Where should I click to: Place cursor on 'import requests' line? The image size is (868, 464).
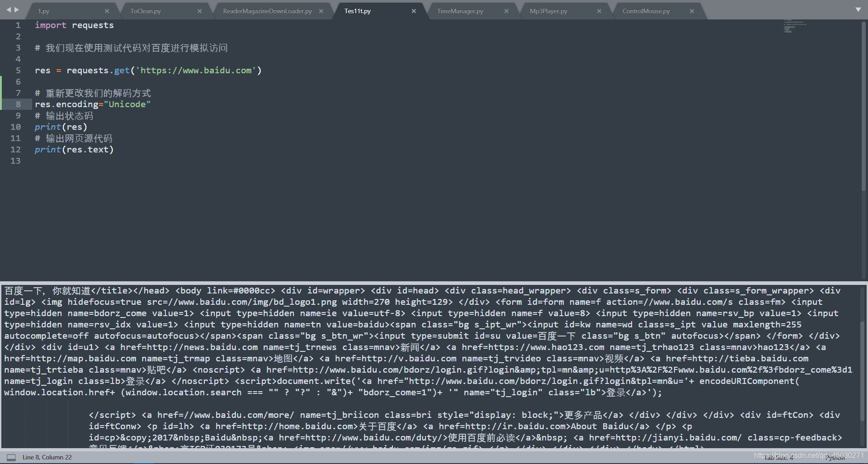(74, 25)
